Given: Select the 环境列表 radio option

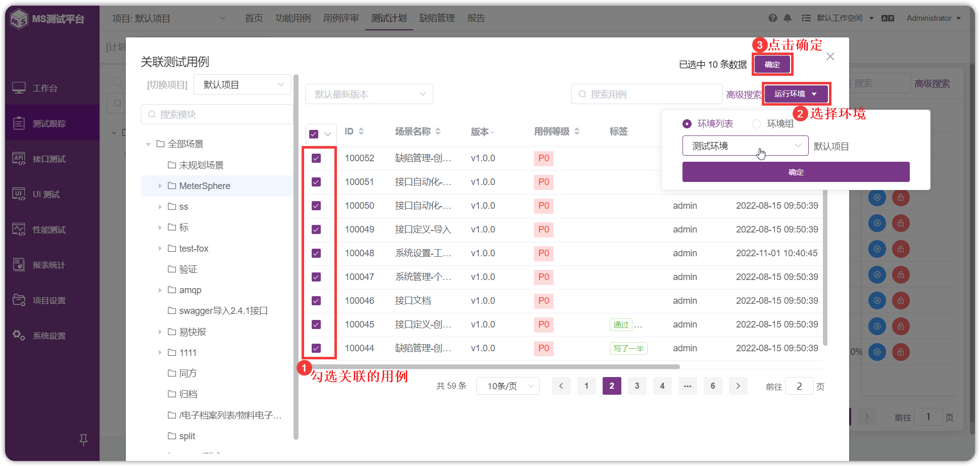Looking at the screenshot, I should (708, 124).
